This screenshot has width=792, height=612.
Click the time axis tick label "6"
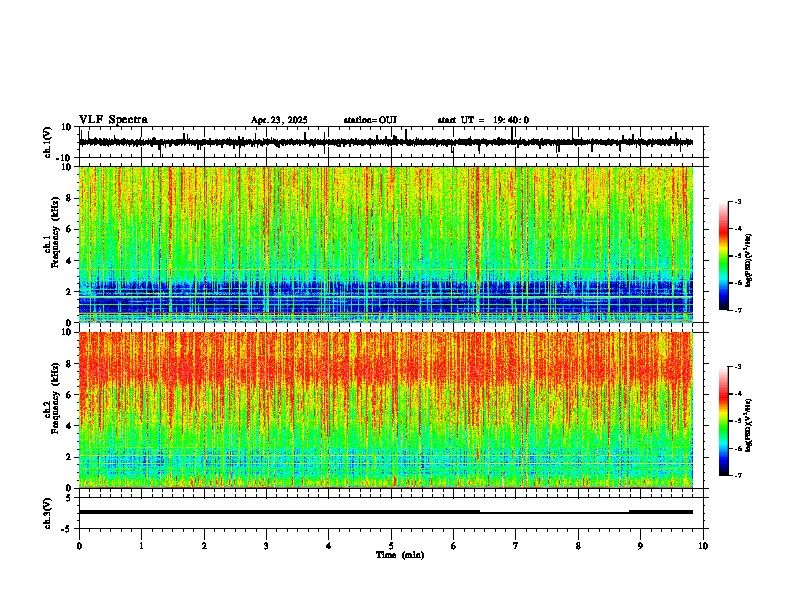[x=453, y=546]
